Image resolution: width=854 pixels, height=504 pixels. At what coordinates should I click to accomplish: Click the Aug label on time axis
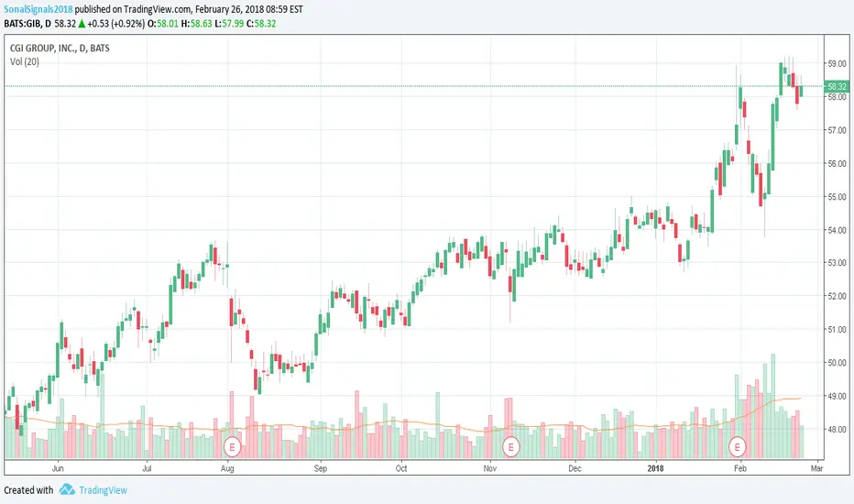coord(227,468)
